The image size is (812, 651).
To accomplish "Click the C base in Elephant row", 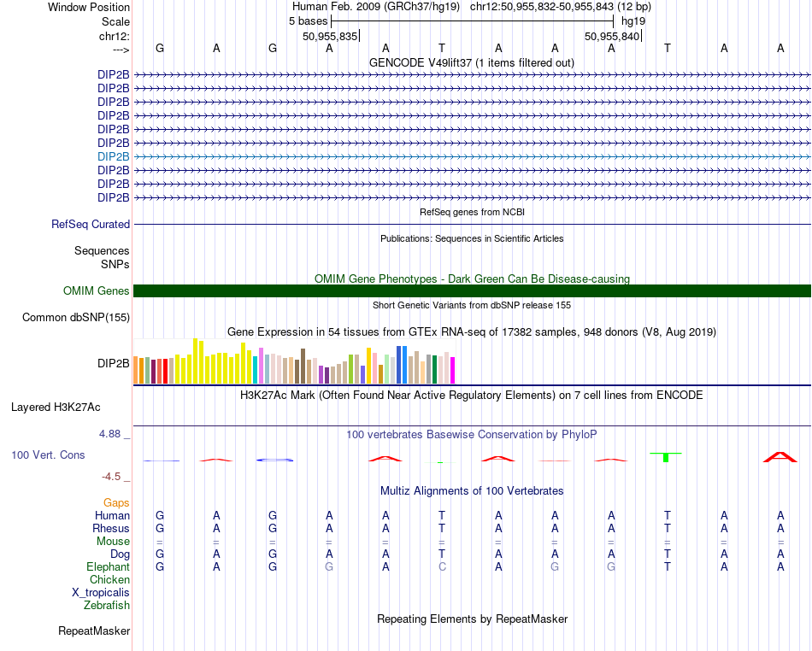I will click(x=442, y=567).
